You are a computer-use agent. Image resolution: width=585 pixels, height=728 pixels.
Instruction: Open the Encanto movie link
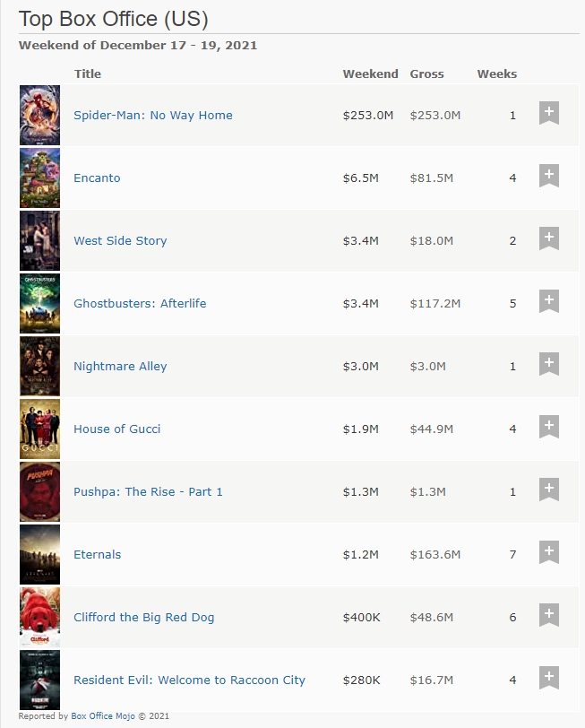97,178
